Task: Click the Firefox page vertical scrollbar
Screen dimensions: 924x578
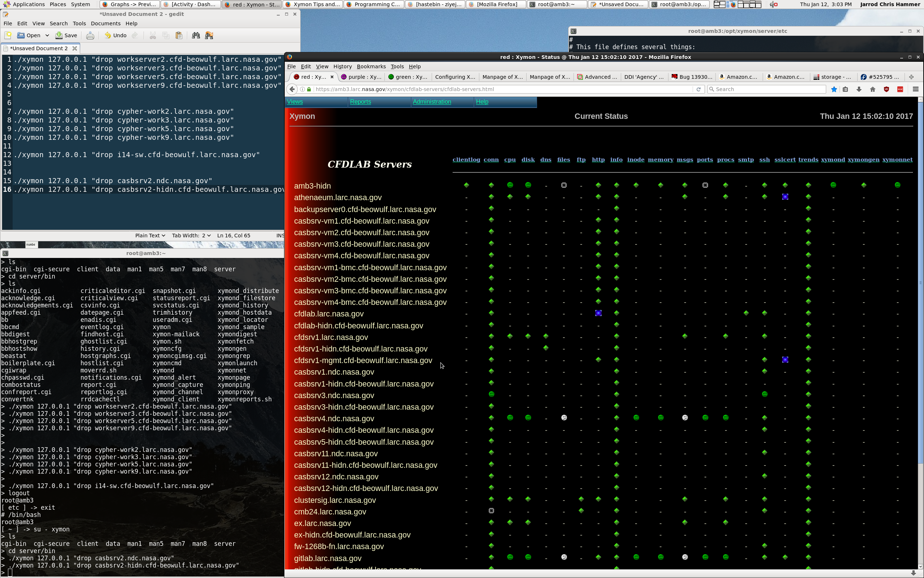Action: click(x=920, y=283)
